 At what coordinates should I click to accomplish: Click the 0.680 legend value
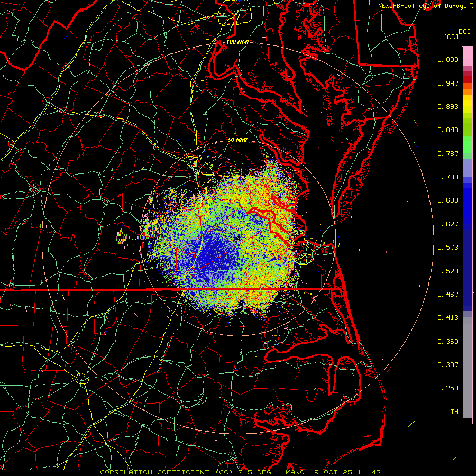448,200
